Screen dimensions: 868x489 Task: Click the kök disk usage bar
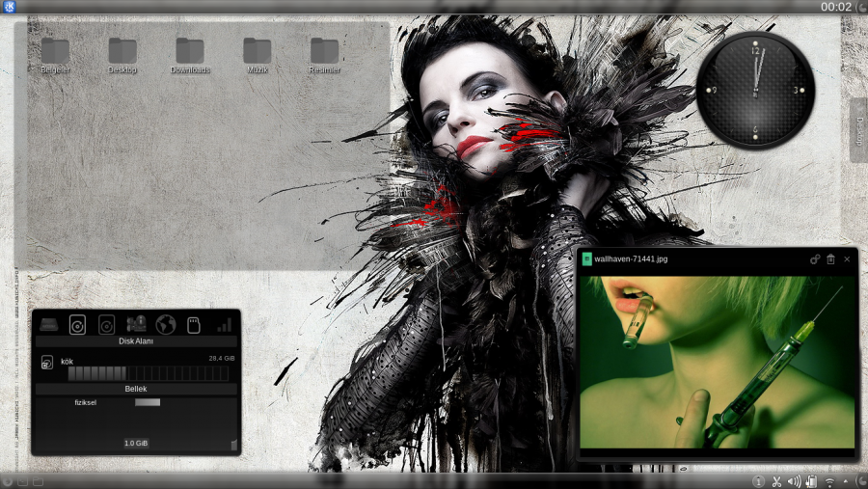click(x=148, y=374)
